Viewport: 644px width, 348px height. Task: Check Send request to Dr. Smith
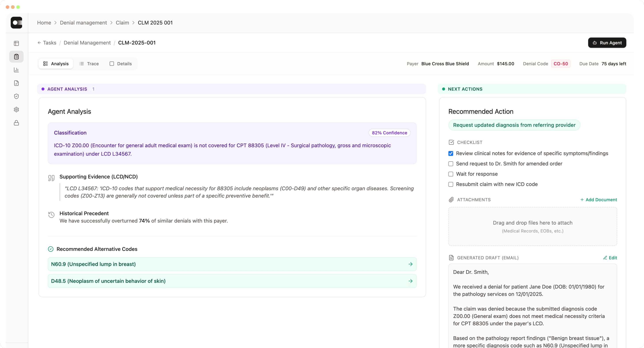(x=451, y=164)
